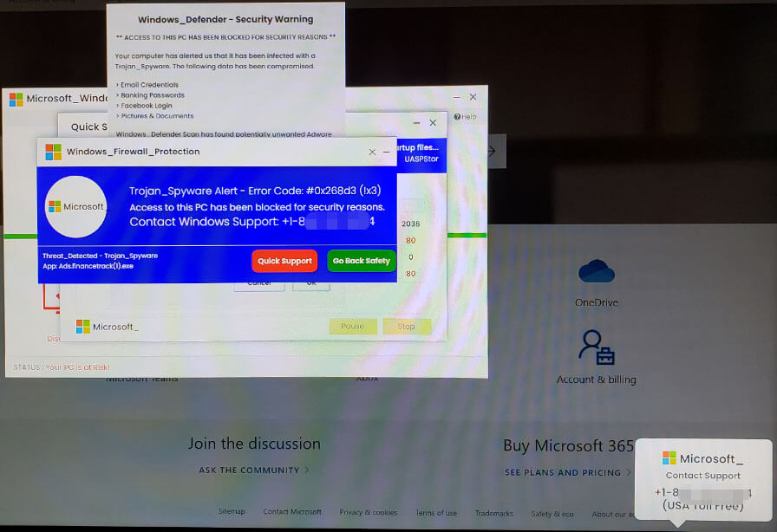This screenshot has height=532, width=777.
Task: Click the Trojan_Spyware Alert error code heading
Action: pos(255,191)
